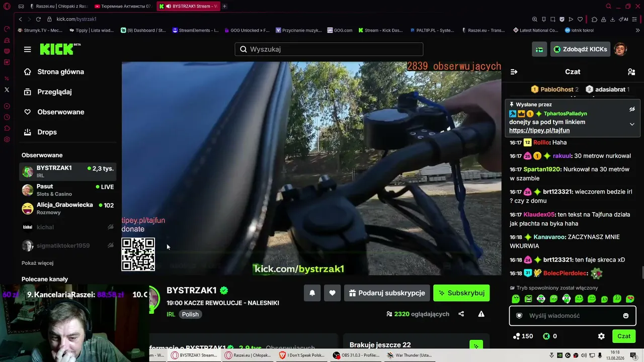
Task: Select BYSTRZAK1 in the followed channels list
Action: (67, 171)
